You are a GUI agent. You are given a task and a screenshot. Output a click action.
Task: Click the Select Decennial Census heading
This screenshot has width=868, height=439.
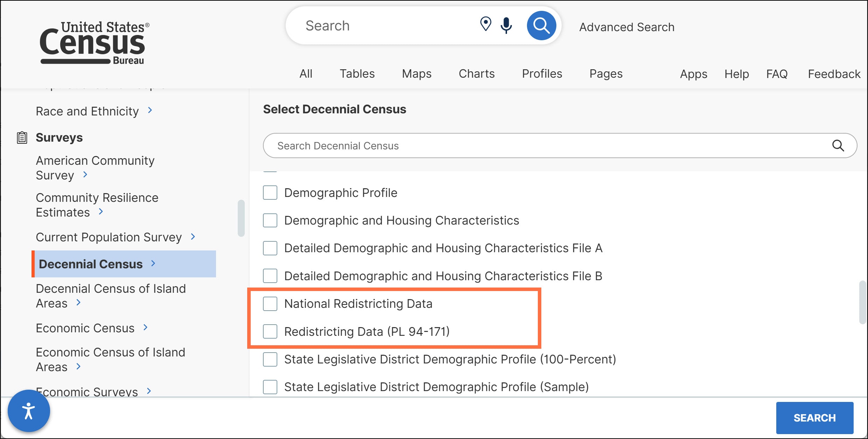pos(334,109)
